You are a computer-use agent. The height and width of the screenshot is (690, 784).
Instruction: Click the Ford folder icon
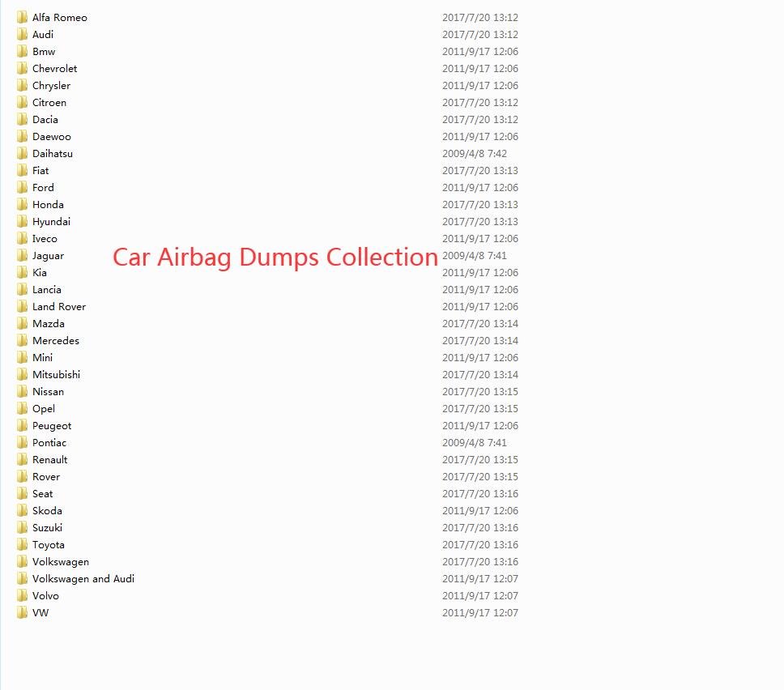pyautogui.click(x=22, y=188)
